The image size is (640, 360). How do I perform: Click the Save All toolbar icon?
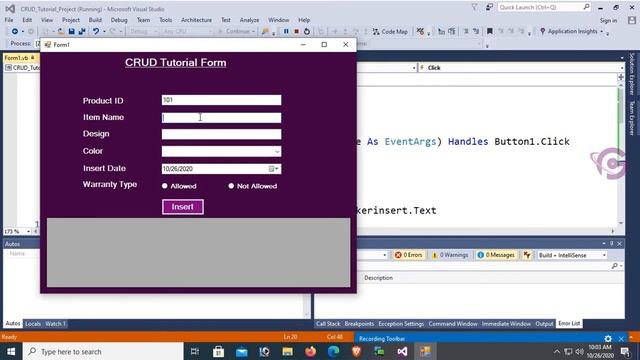[82, 31]
